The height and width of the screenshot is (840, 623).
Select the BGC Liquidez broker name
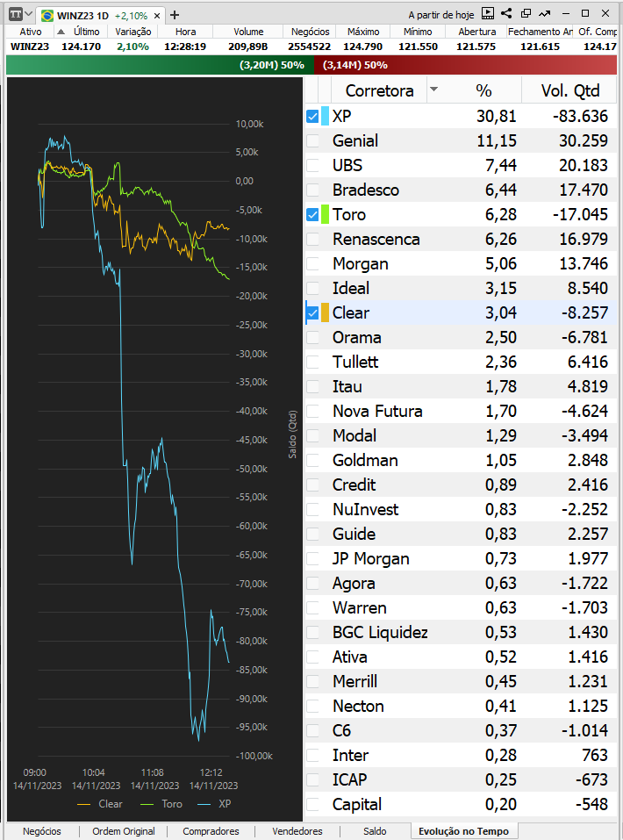(380, 633)
